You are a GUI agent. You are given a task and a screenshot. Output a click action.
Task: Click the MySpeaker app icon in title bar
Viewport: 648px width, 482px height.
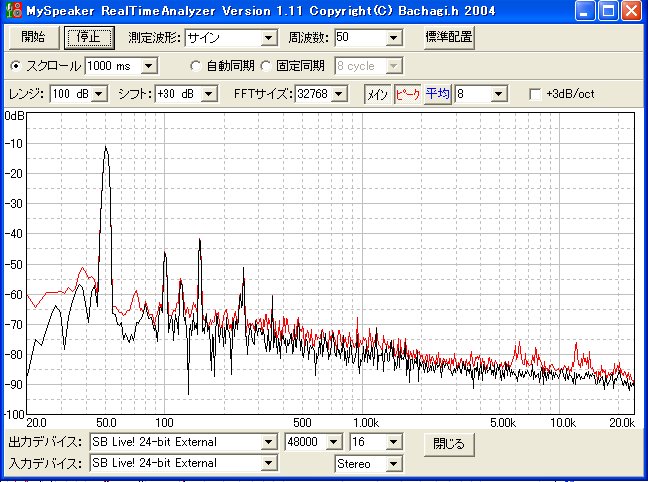pos(12,12)
